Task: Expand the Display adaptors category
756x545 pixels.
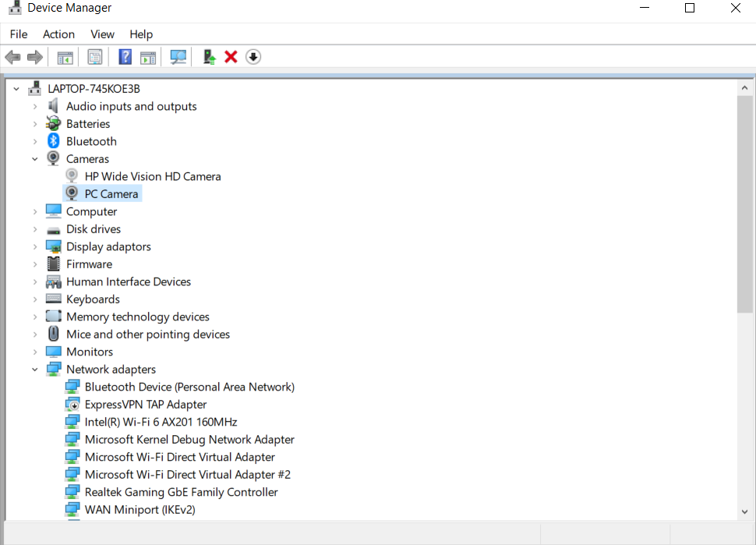Action: [x=35, y=246]
